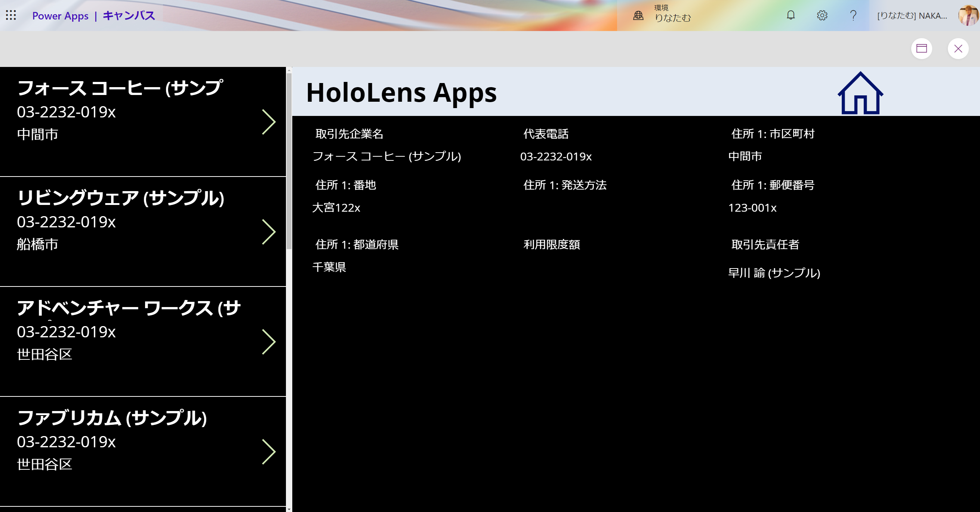Close the app preview with X
The height and width of the screenshot is (512, 980).
(x=958, y=49)
